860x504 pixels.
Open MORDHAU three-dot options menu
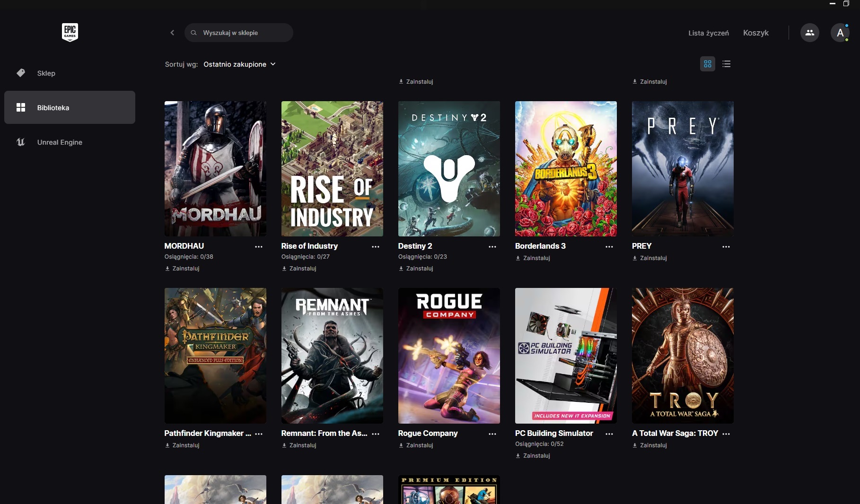point(259,246)
